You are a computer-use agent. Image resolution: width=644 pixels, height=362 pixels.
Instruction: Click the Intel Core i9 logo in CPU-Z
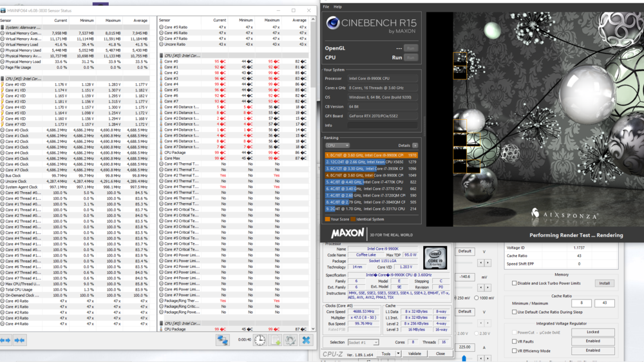[x=435, y=258]
